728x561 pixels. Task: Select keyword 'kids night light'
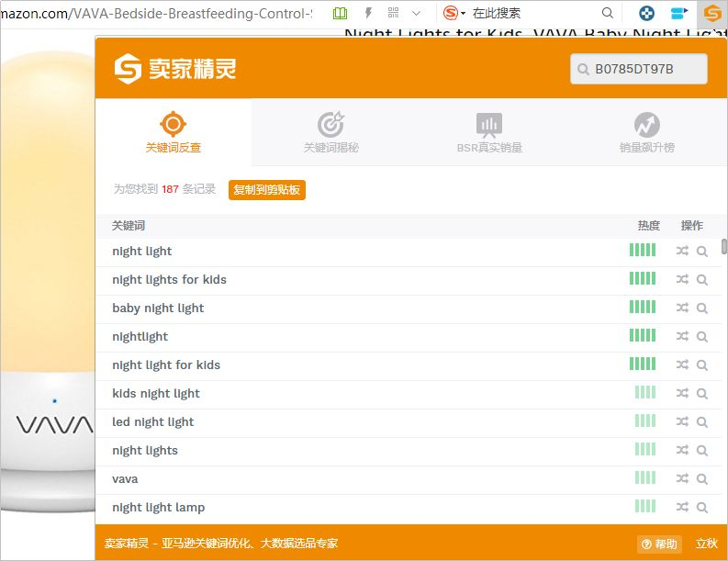156,393
